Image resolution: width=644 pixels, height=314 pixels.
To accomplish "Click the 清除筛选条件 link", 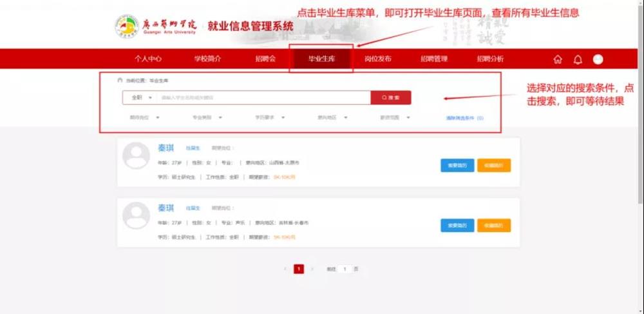I will point(464,119).
